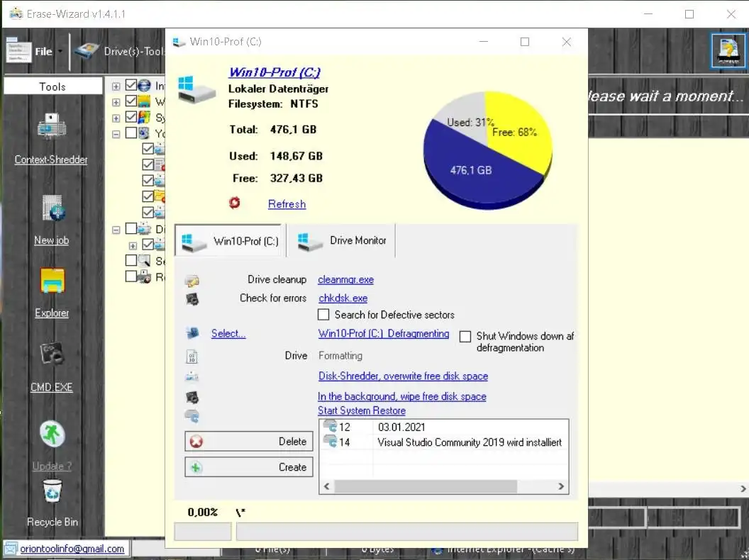Open the Drive(s)-Tools menu

pos(134,51)
